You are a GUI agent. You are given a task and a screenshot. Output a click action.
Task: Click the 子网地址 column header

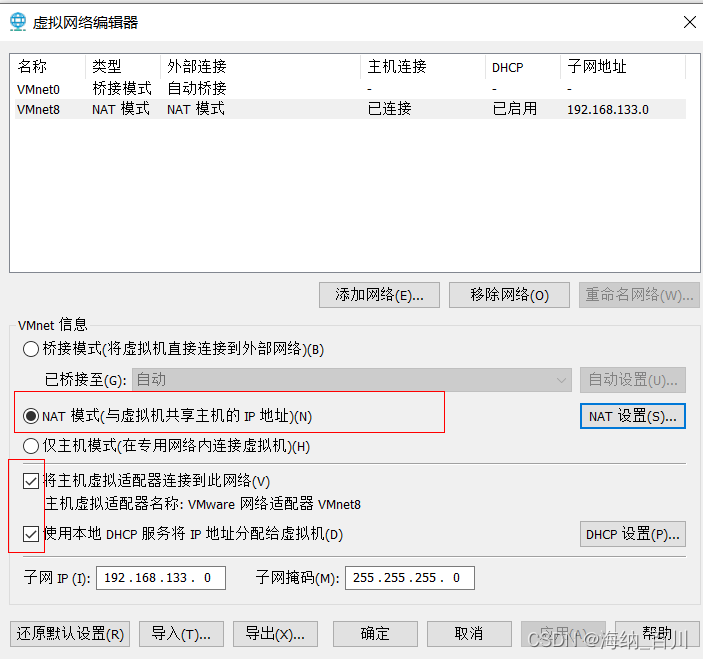(623, 67)
